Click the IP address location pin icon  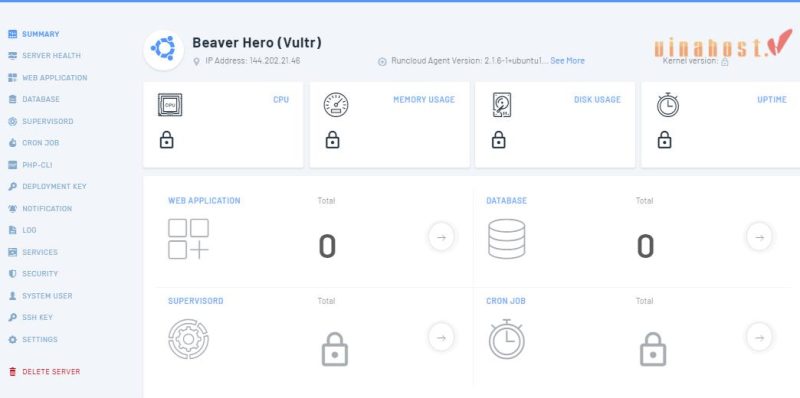pos(196,62)
